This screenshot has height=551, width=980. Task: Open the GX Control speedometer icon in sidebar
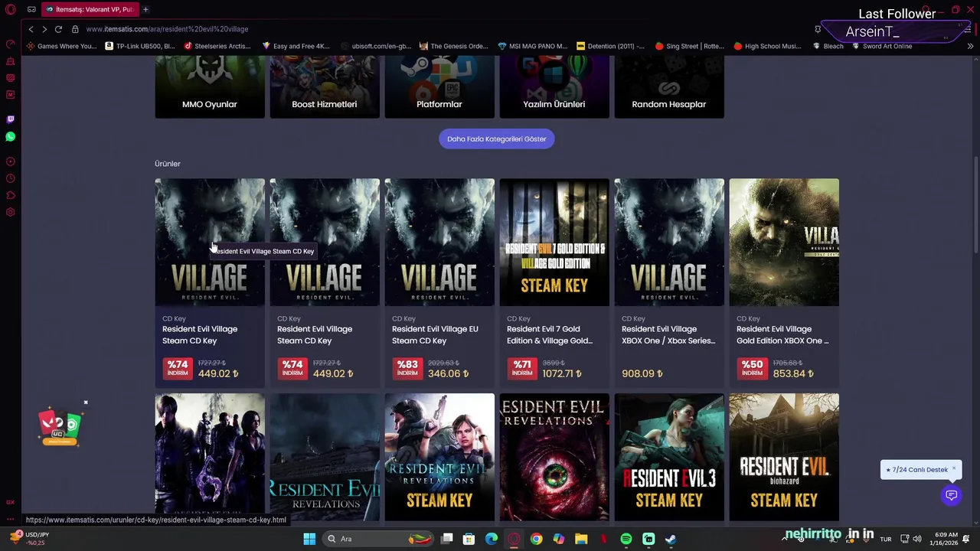pos(10,44)
